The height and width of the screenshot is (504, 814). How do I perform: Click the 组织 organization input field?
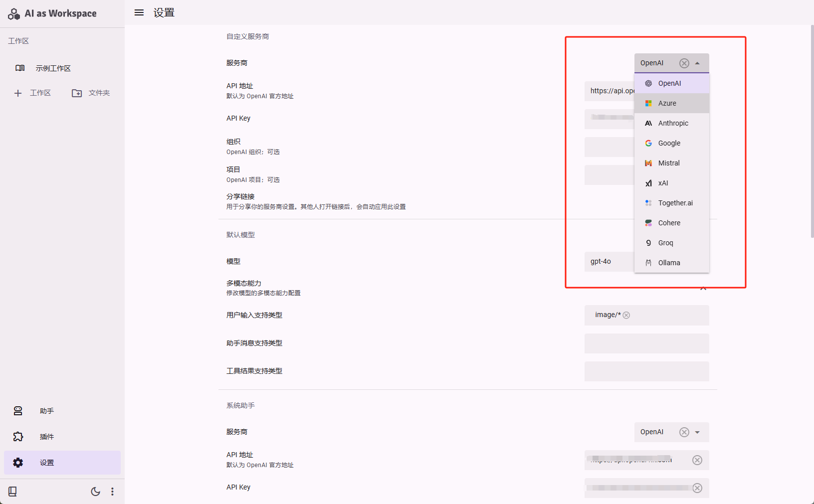(x=609, y=147)
